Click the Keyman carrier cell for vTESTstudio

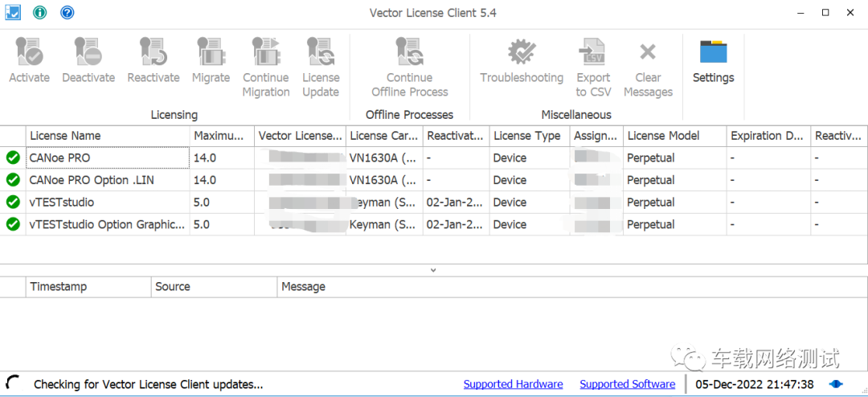pyautogui.click(x=384, y=202)
